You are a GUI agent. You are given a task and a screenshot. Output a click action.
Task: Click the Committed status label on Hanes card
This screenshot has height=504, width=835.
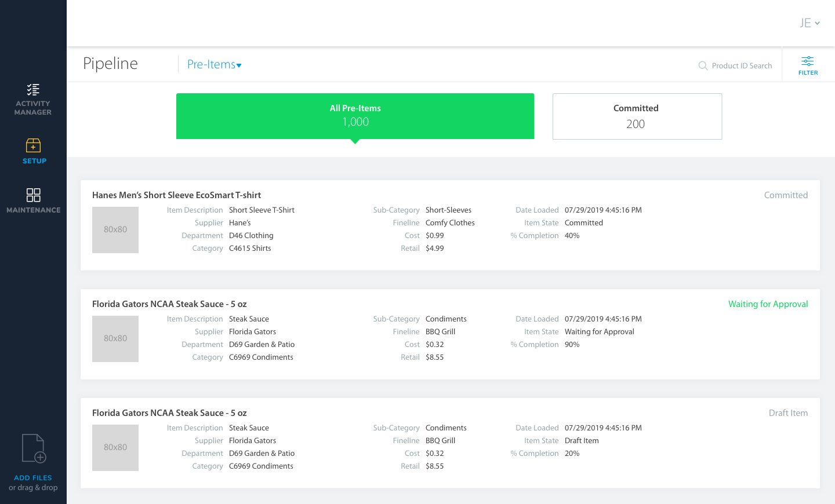click(786, 195)
